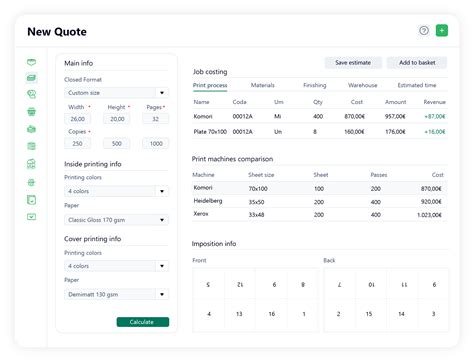
Task: Click front imposition cell 13
Action: (x=239, y=314)
